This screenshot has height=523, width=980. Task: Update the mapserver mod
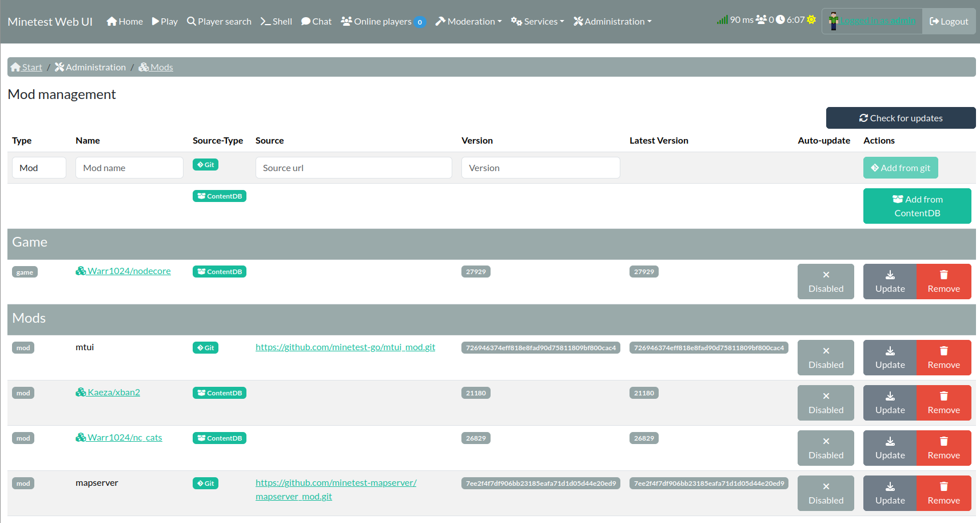tap(890, 493)
